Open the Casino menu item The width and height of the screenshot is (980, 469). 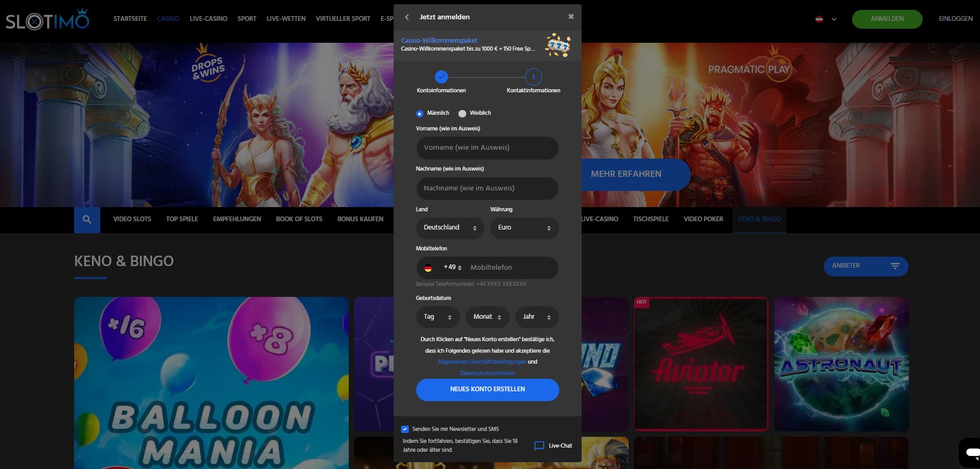pos(168,19)
